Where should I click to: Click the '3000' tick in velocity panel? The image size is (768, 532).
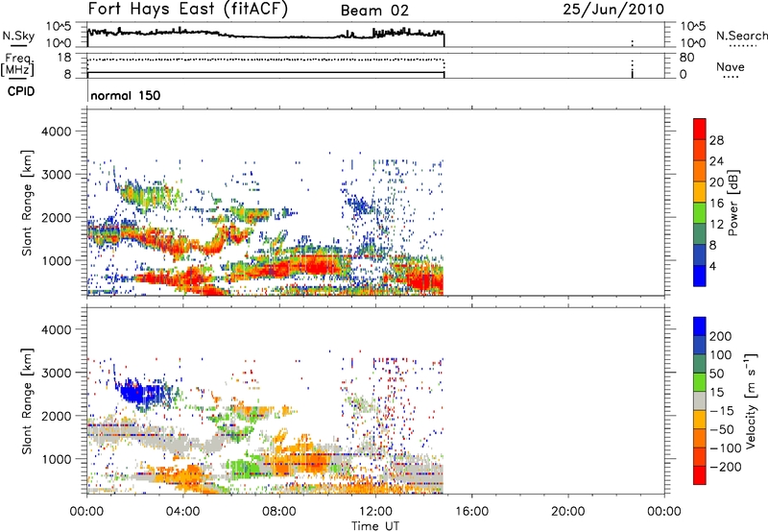pos(56,373)
